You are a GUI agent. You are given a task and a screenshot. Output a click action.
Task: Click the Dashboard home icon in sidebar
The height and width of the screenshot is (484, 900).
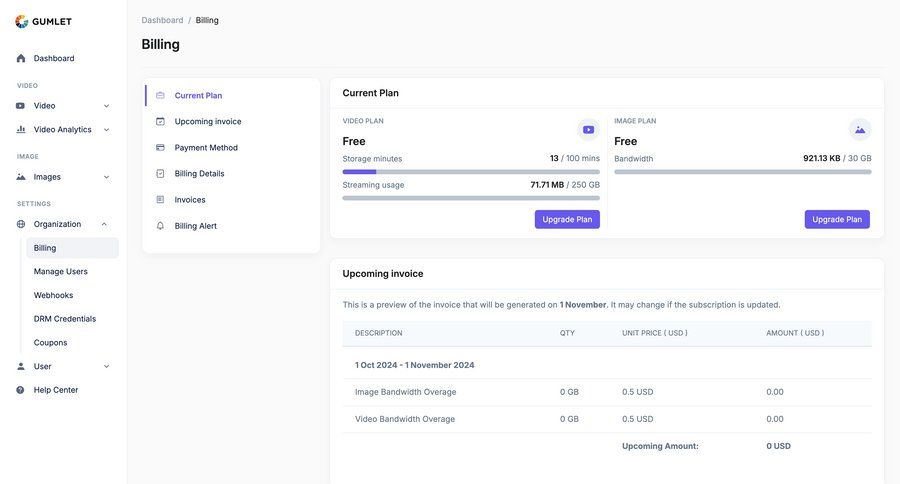(x=21, y=58)
